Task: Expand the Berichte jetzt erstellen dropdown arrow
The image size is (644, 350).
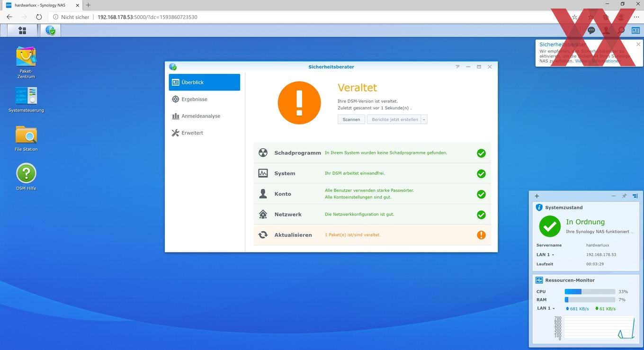Action: (x=424, y=119)
